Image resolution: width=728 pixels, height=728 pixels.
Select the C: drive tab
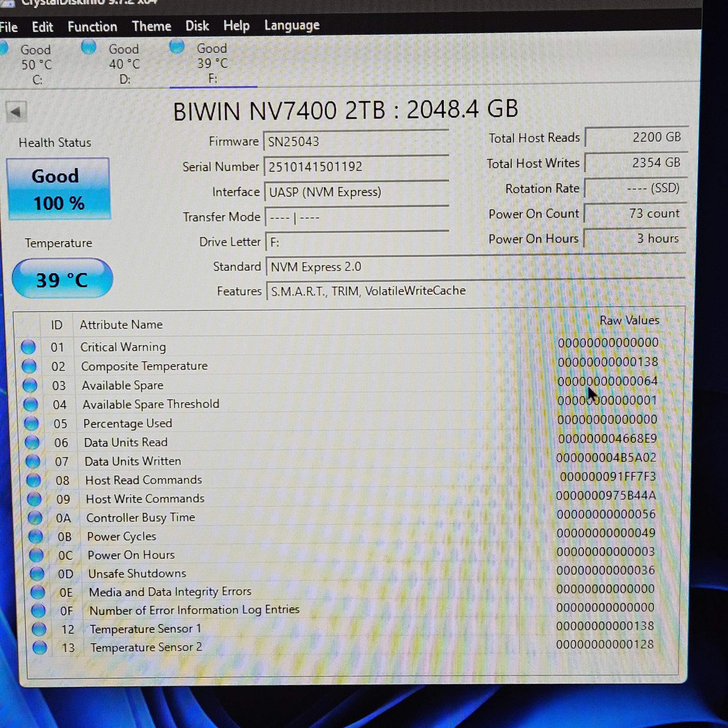pos(36,65)
